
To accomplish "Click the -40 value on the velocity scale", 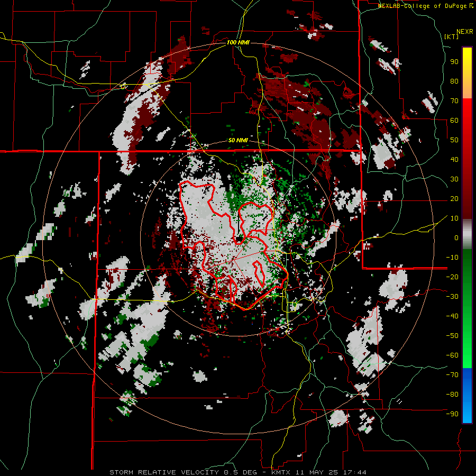I will [452, 316].
